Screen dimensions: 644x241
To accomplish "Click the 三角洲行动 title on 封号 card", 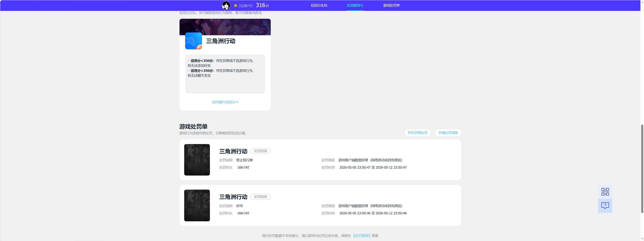I will pyautogui.click(x=233, y=197).
